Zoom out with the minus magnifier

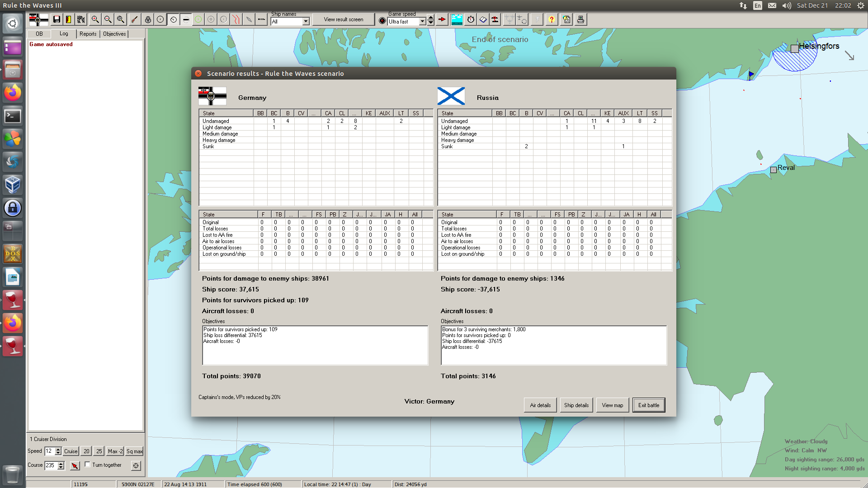tap(108, 19)
